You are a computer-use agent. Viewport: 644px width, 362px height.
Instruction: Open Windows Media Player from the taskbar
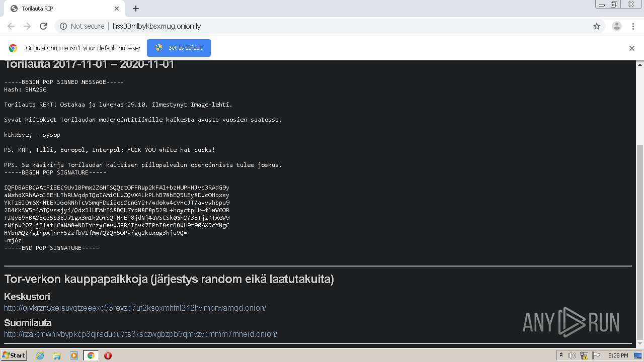pos(74,355)
